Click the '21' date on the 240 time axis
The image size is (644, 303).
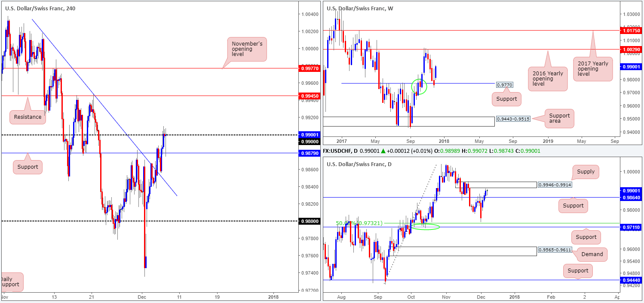coord(92,297)
